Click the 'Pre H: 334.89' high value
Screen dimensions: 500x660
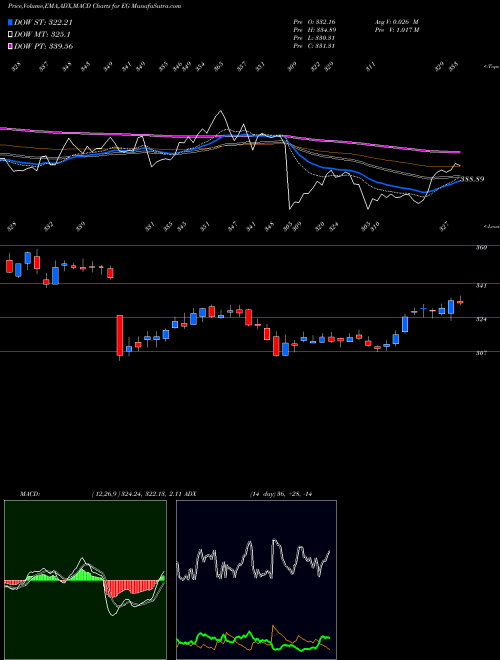pyautogui.click(x=314, y=30)
